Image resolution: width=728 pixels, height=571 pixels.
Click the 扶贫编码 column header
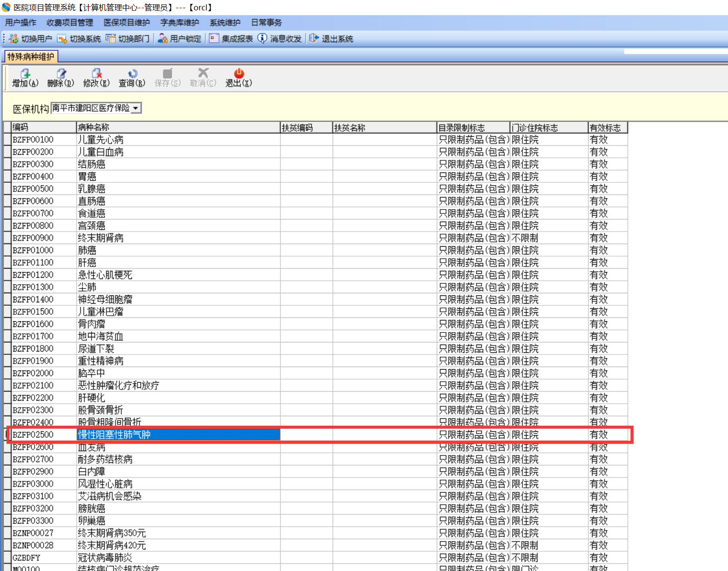[307, 128]
